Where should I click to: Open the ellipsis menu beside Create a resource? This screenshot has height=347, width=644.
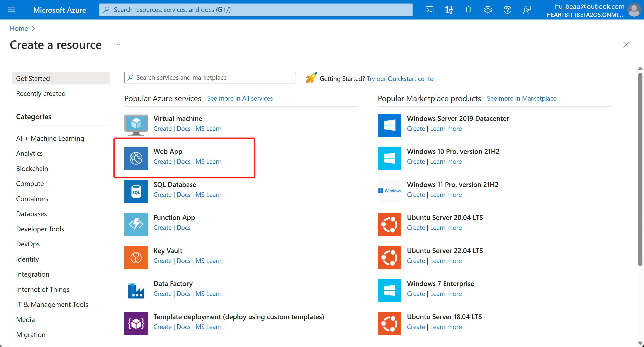click(117, 45)
